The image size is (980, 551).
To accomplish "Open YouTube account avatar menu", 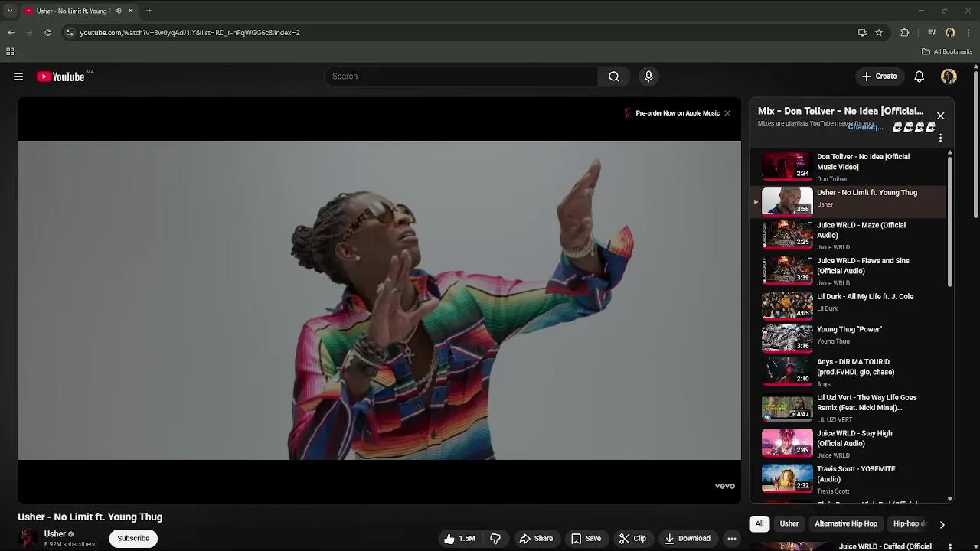I will (x=949, y=77).
